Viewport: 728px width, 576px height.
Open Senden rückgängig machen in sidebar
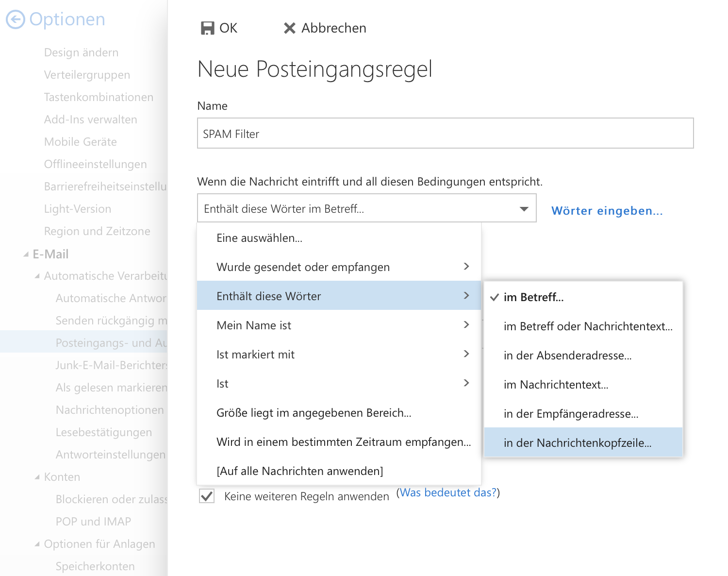111,321
